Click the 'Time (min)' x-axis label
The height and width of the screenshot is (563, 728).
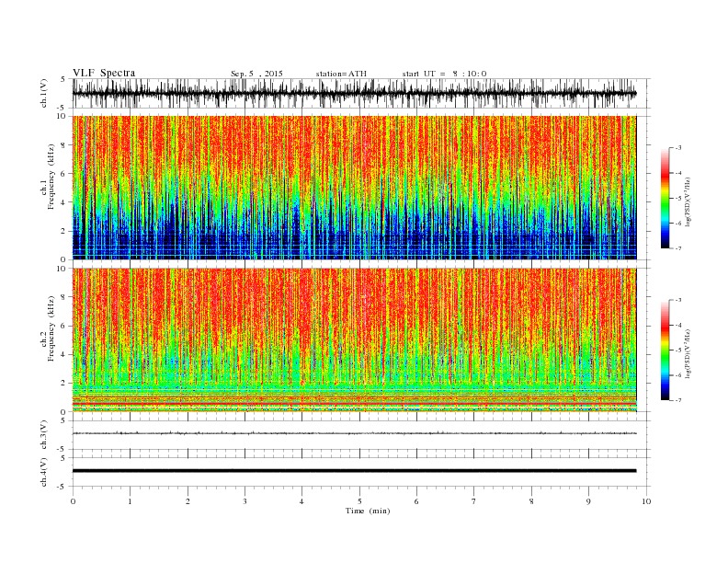[x=368, y=511]
